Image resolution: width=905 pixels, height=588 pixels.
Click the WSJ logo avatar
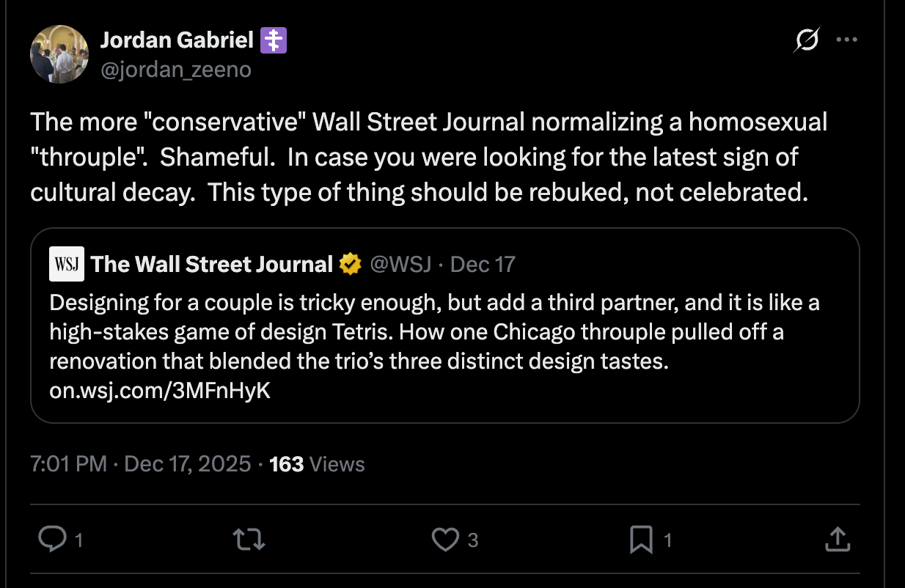pyautogui.click(x=66, y=263)
